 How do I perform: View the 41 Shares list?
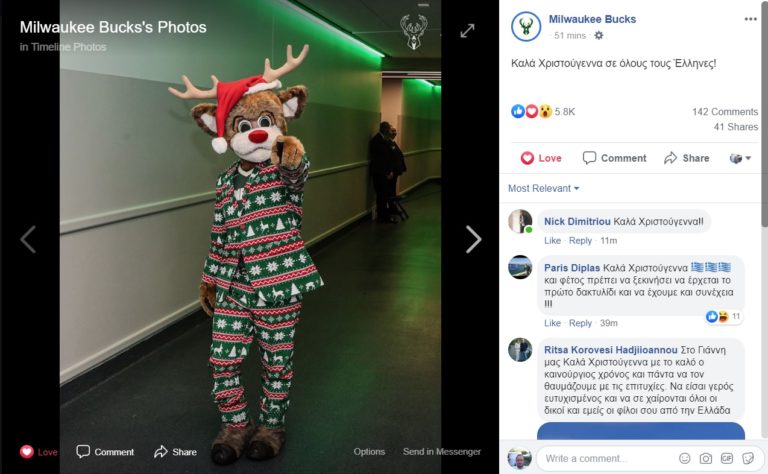click(x=735, y=127)
